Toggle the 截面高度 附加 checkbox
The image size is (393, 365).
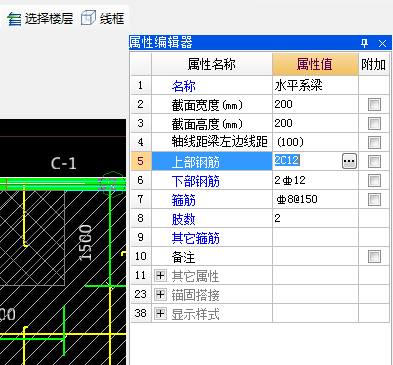point(374,123)
